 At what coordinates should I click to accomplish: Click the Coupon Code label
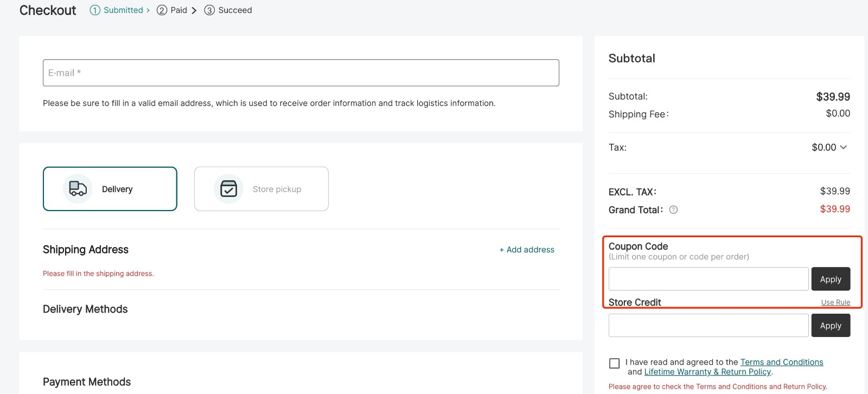[x=638, y=246]
